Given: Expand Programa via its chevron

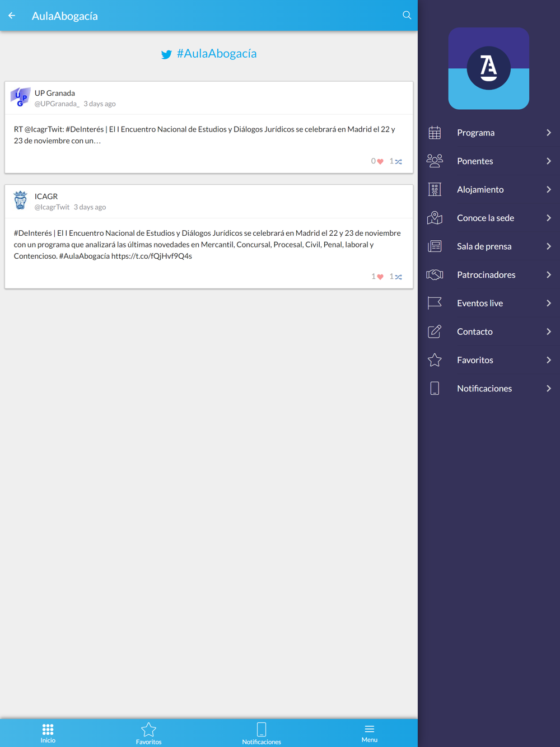Looking at the screenshot, I should pyautogui.click(x=549, y=133).
